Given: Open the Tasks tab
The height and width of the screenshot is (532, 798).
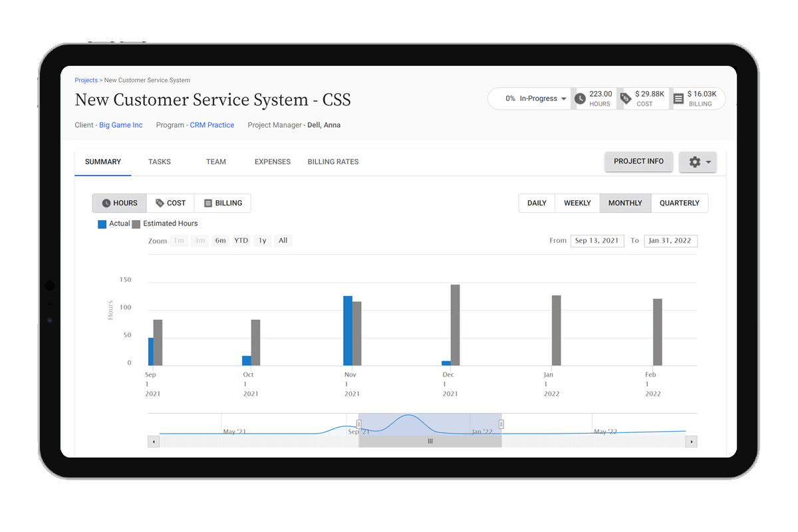Looking at the screenshot, I should tap(160, 162).
